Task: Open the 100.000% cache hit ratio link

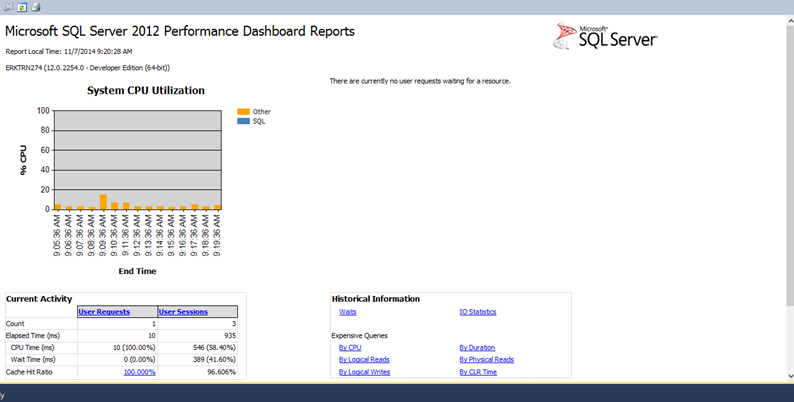Action: pos(139,372)
